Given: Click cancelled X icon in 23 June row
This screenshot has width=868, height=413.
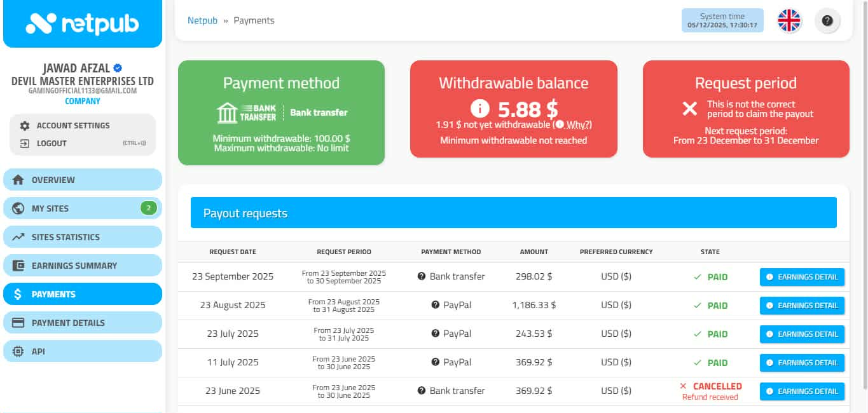Looking at the screenshot, I should (x=683, y=386).
